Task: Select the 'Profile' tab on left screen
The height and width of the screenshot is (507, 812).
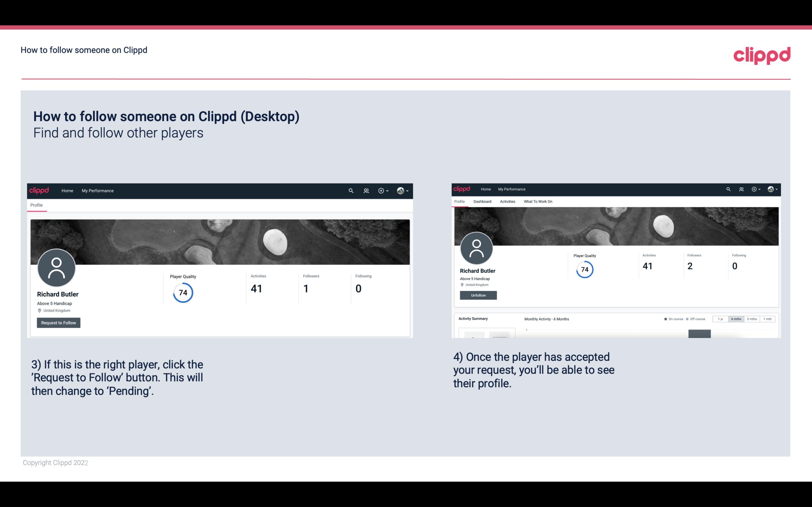Action: click(36, 205)
